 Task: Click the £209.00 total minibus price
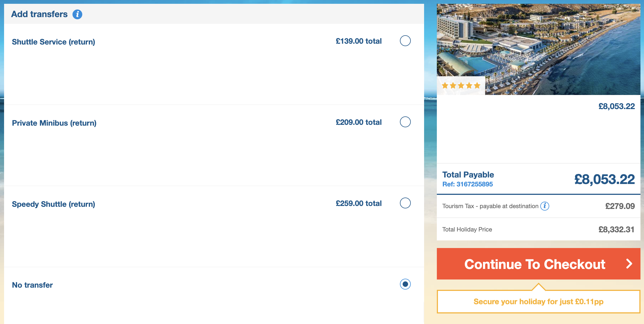click(x=358, y=122)
